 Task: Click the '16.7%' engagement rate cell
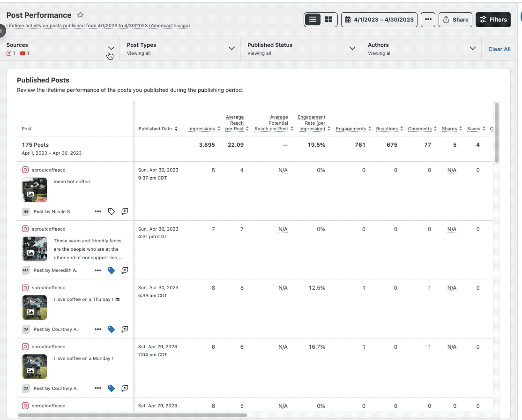317,347
